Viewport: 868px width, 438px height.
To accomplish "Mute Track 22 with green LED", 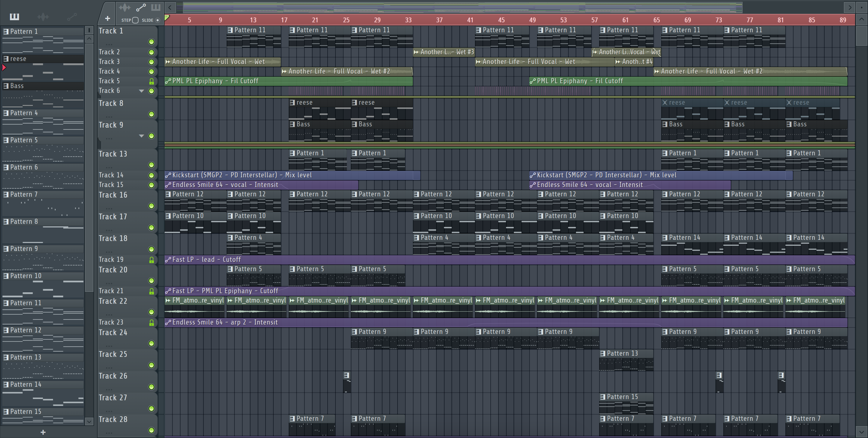I will click(x=152, y=312).
